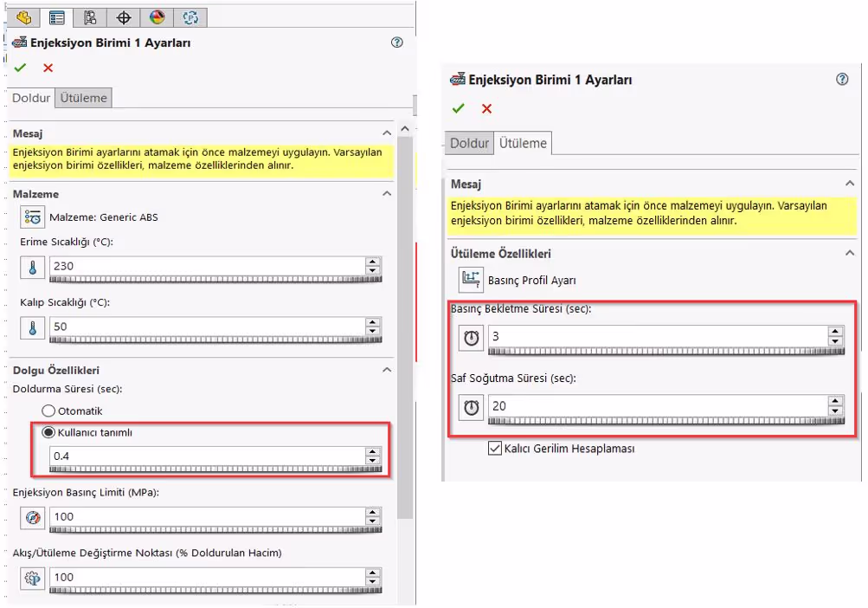Image resolution: width=868 pixels, height=608 pixels.
Task: Collapse the Ütüleme Özellikleri section
Action: [x=850, y=253]
